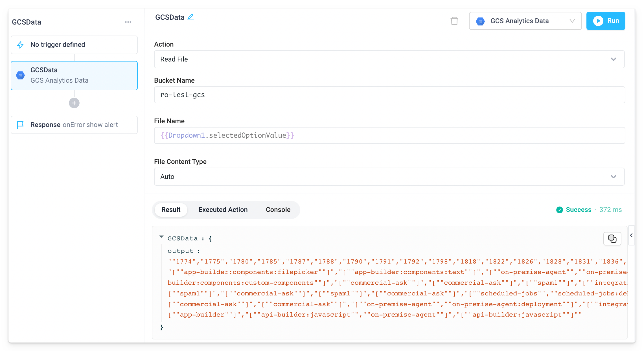Delete the query using the trash icon
Viewport: 644px width, 351px height.
454,21
